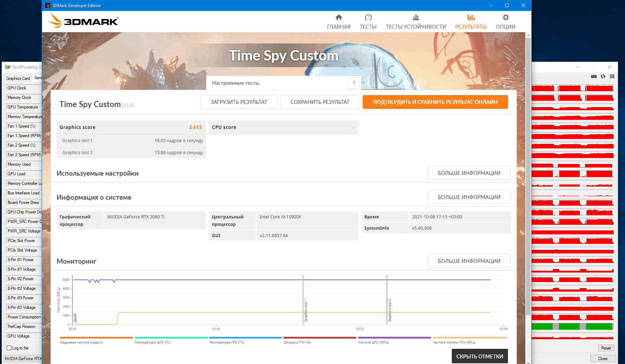Toggle Частота ЦПУ legend item
Viewport: 625px width, 364px height.
click(x=394, y=340)
